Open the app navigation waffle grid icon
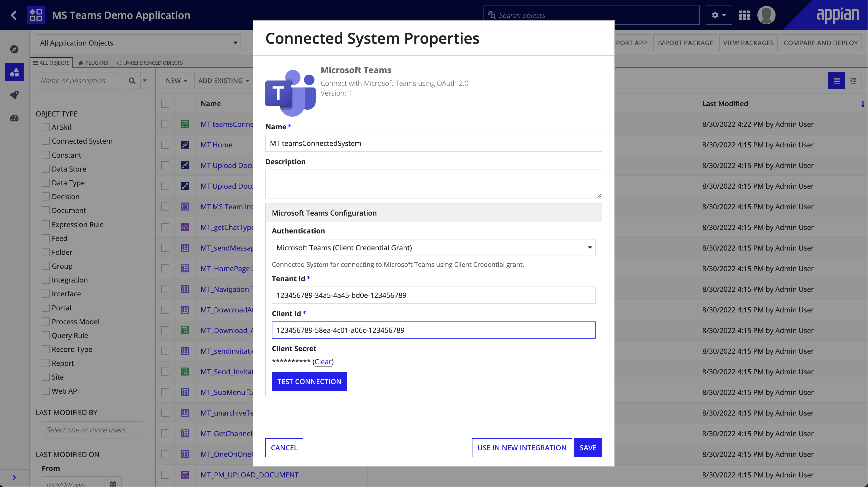 (x=745, y=15)
